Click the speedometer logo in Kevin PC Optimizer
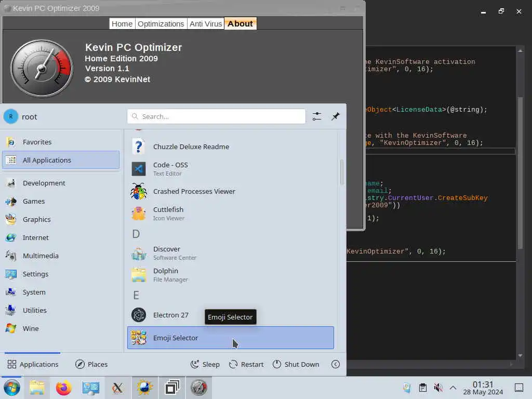 coord(42,68)
